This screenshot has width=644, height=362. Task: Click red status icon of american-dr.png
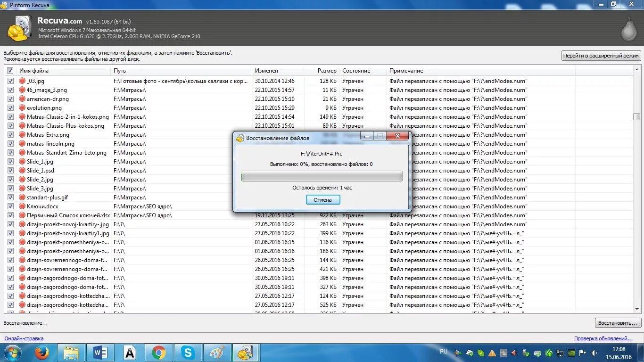pos(22,99)
